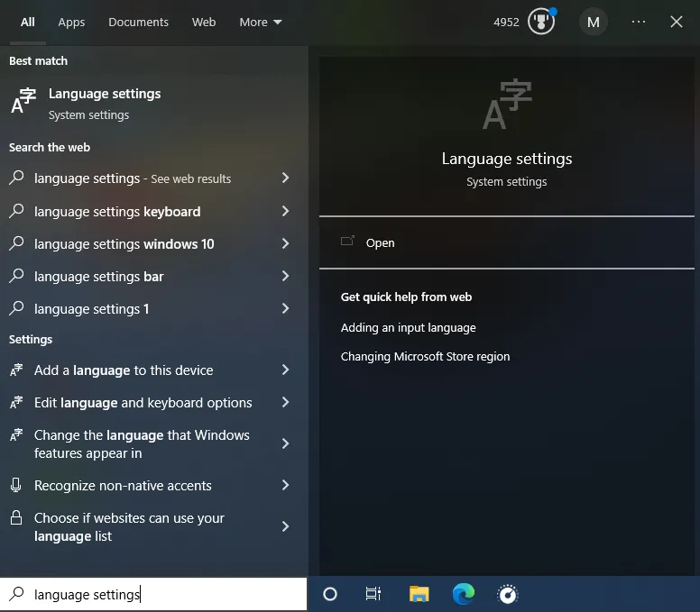The height and width of the screenshot is (612, 700).
Task: Click language icon beside Edit language options
Action: click(x=16, y=402)
